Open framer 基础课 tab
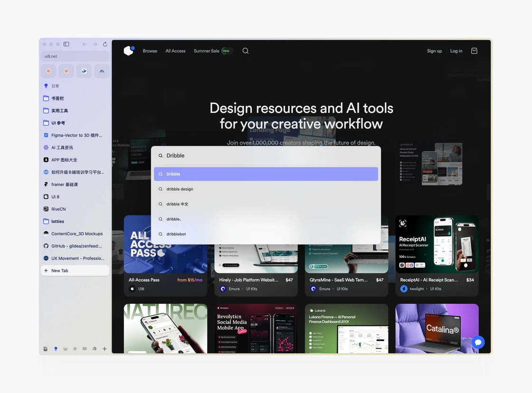Image resolution: width=532 pixels, height=393 pixels. tap(75, 185)
